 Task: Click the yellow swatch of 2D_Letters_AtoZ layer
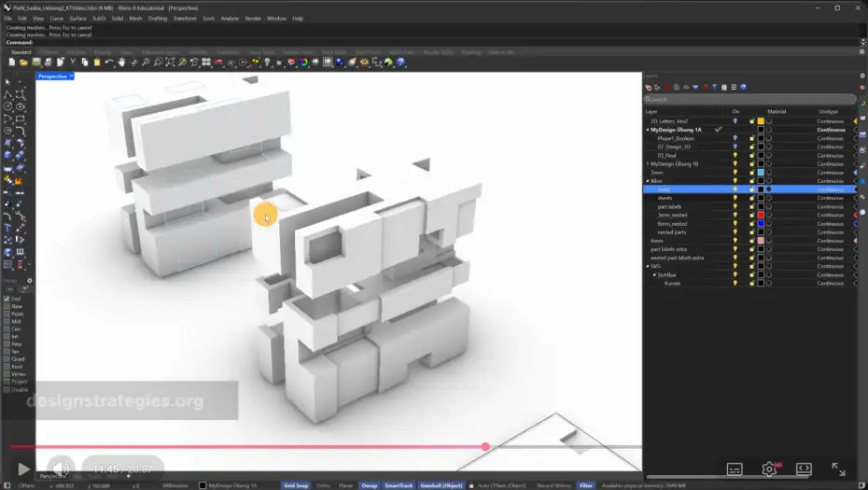[761, 121]
